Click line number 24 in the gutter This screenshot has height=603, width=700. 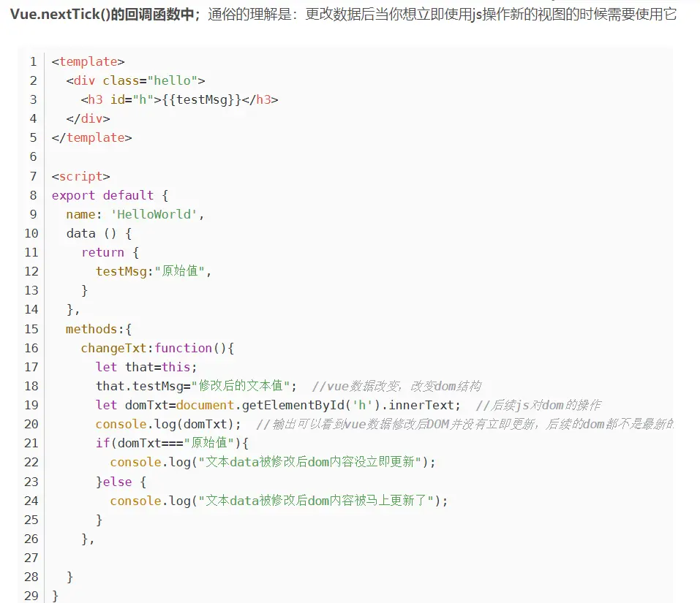(x=31, y=501)
